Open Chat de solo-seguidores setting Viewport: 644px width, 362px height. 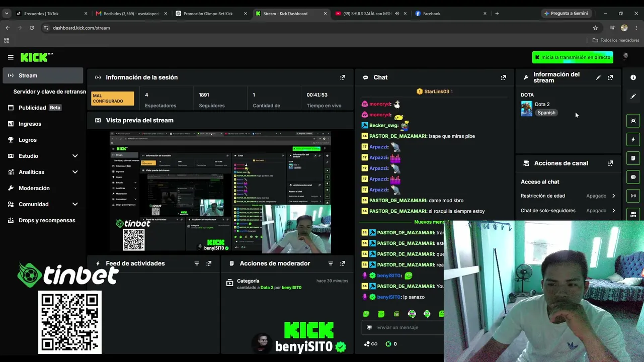coord(569,211)
